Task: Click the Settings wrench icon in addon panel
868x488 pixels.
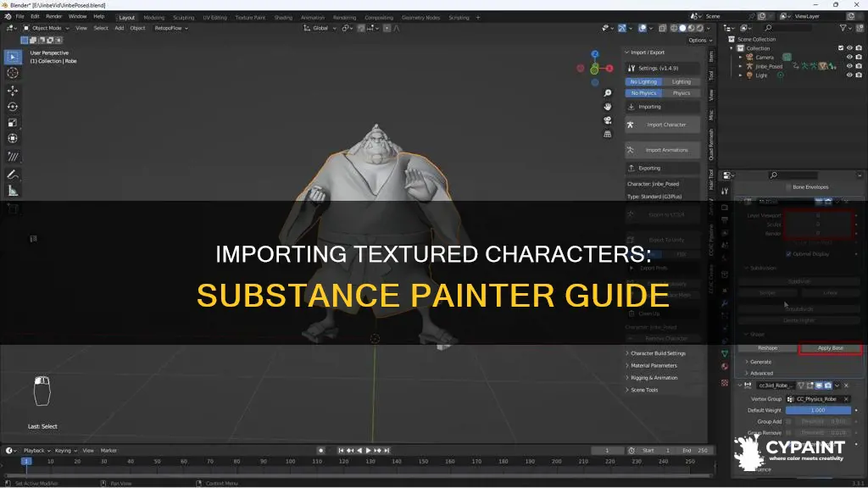Action: (631, 68)
